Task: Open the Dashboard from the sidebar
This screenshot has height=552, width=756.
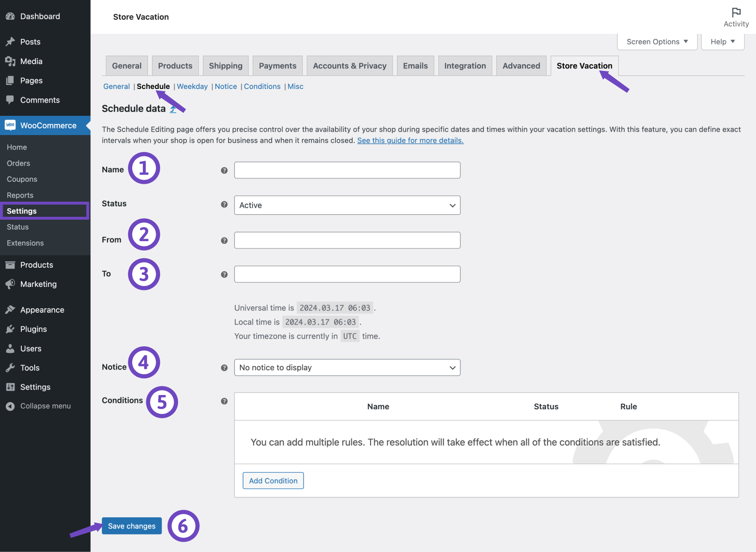Action: coord(10,16)
